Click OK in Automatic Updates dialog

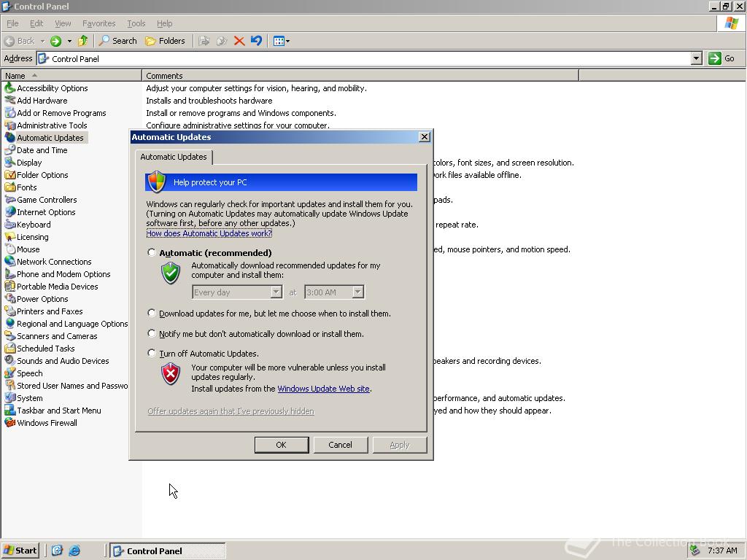281,445
